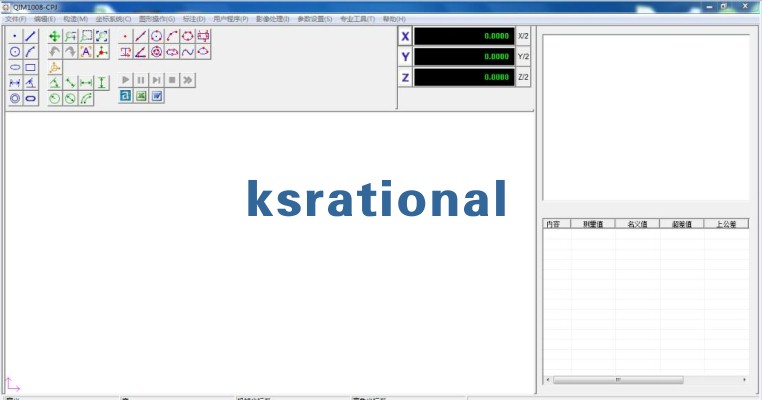Viewport: 762px width, 400px height.
Task: Select the circle measurement tool
Action: (15, 52)
